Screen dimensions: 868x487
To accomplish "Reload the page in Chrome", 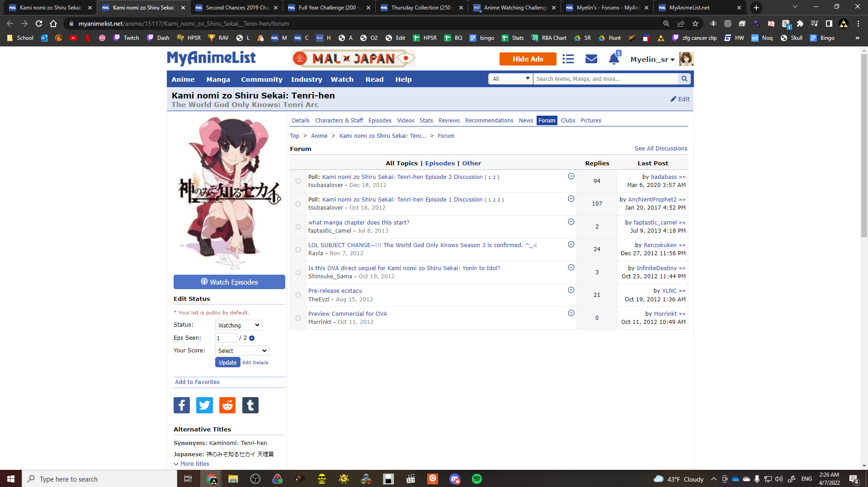I will point(39,23).
